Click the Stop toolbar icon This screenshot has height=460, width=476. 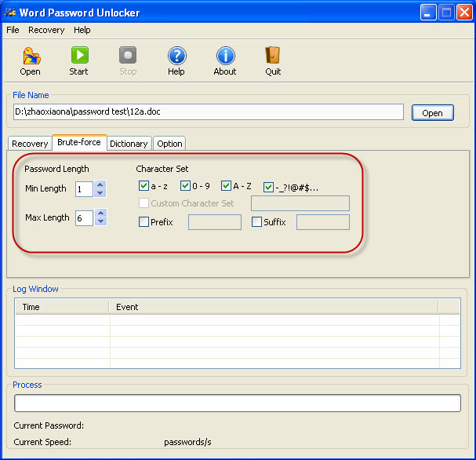point(128,56)
